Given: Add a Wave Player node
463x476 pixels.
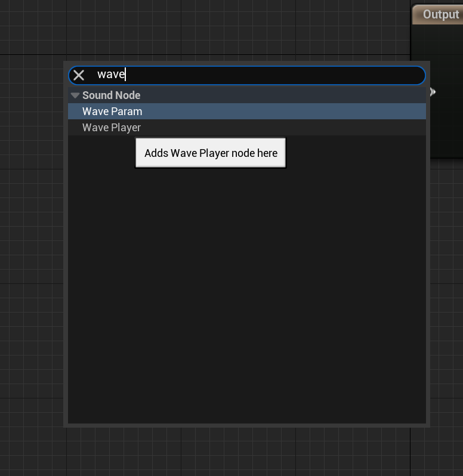Looking at the screenshot, I should pos(247,128).
